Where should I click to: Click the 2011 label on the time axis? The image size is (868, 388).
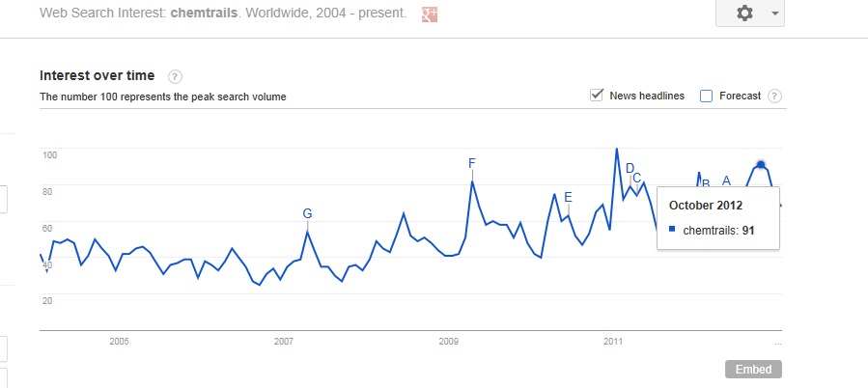pos(613,341)
